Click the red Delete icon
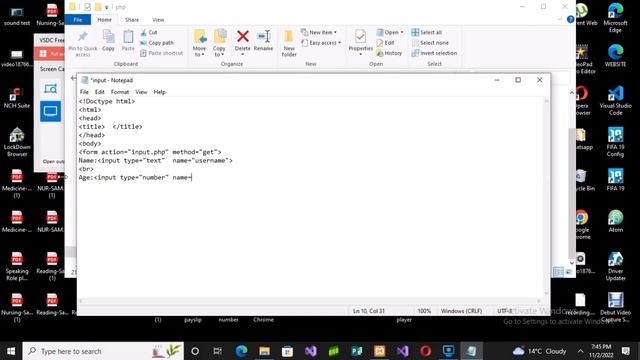 (242, 37)
